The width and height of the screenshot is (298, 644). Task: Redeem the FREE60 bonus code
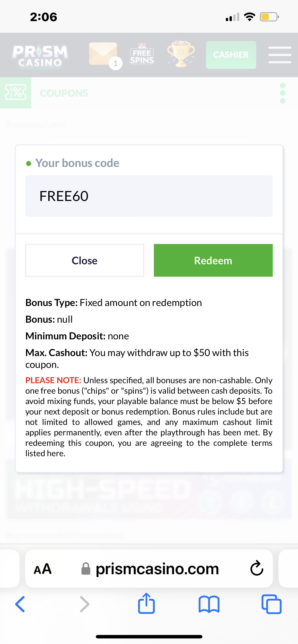[x=213, y=260]
